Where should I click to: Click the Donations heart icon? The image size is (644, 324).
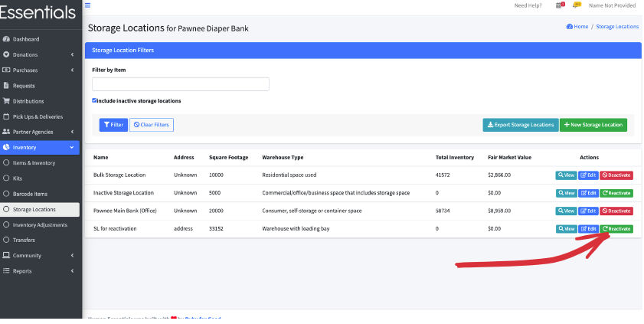[6, 54]
